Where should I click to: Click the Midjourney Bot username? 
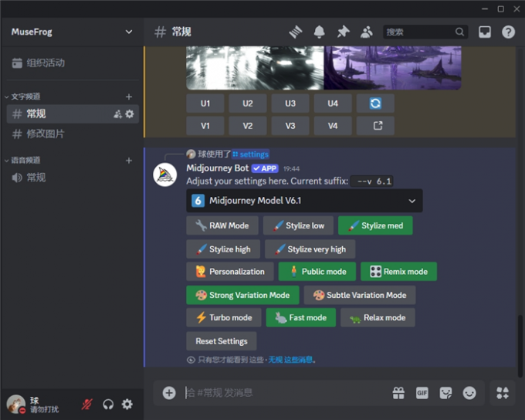pos(218,168)
